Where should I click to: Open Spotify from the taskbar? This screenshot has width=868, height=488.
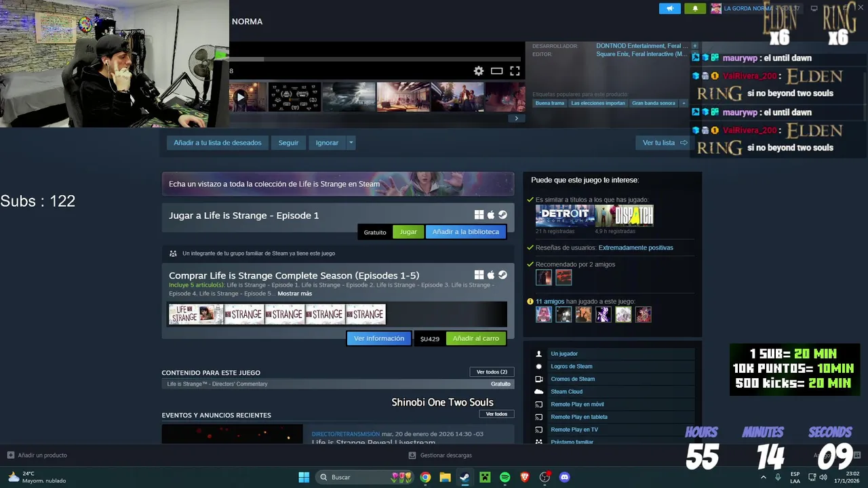tap(505, 477)
